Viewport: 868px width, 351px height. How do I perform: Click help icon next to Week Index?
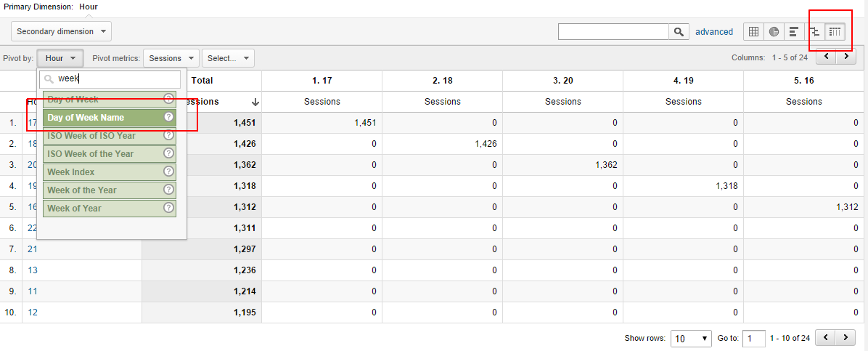[x=168, y=172]
